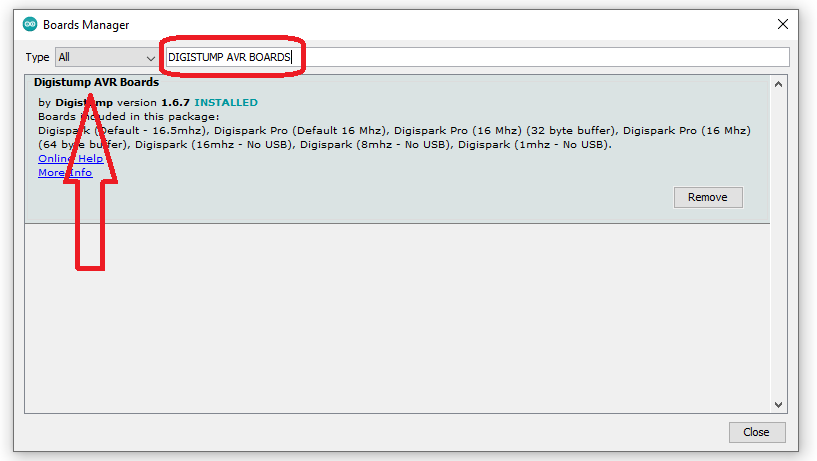Click the scrollbar down arrow
Image resolution: width=817 pixels, height=461 pixels.
(778, 405)
